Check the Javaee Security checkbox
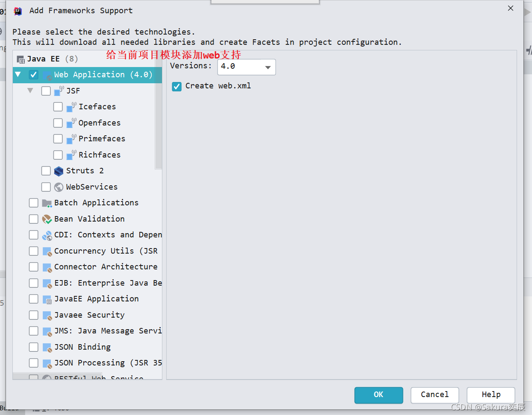532x415 pixels. click(34, 315)
